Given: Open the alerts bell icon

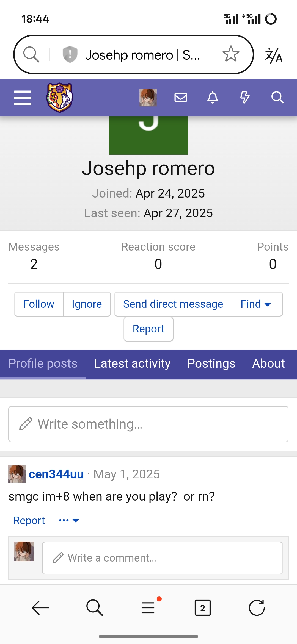Looking at the screenshot, I should (213, 98).
